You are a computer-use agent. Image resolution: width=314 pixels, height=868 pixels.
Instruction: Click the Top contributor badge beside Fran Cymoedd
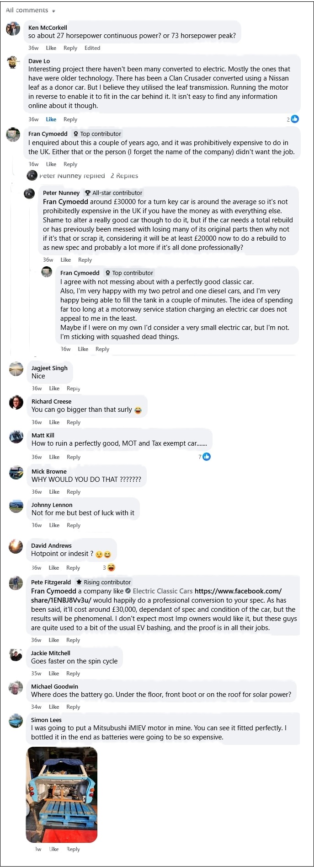(97, 134)
